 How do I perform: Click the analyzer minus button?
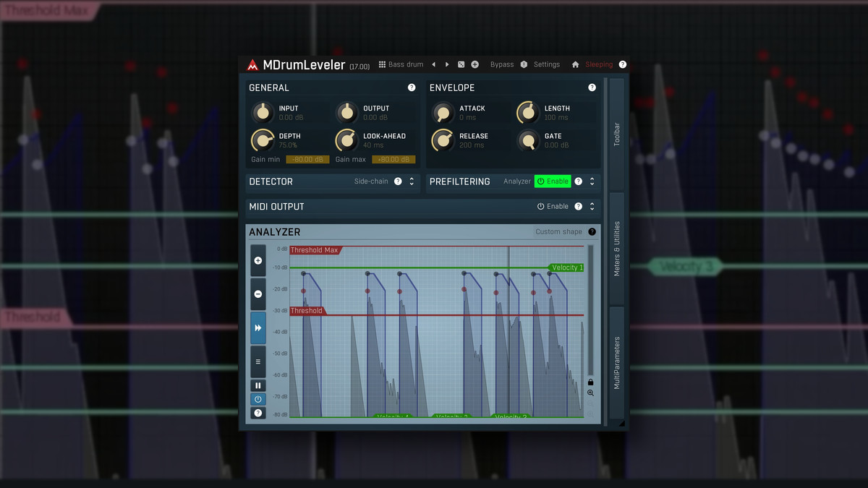(x=258, y=294)
